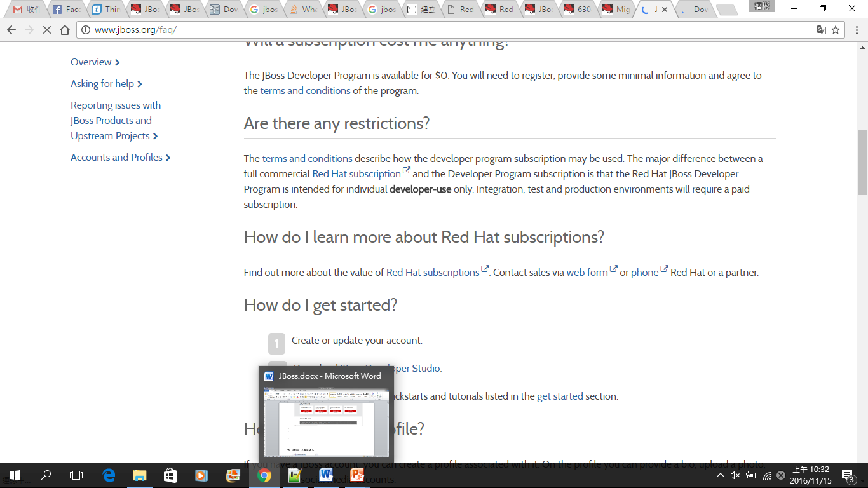Switch to the Gmail tab
Viewport: 868px width, 488px height.
[27, 10]
